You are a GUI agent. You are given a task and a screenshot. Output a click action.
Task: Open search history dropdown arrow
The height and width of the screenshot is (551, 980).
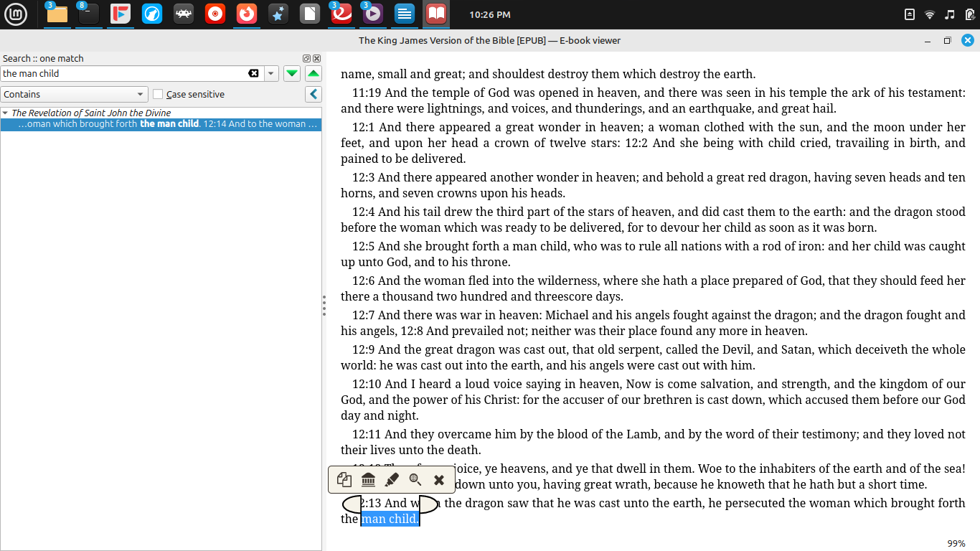(271, 73)
